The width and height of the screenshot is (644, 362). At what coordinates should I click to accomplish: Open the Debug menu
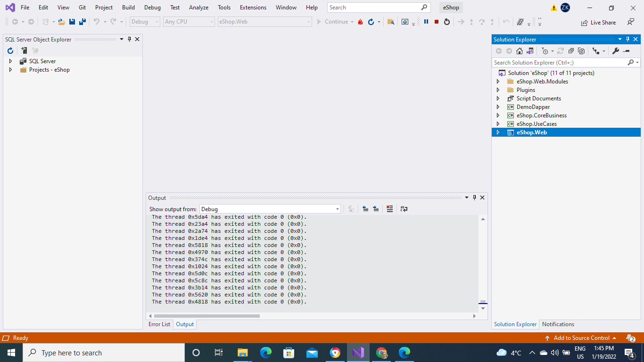(152, 7)
